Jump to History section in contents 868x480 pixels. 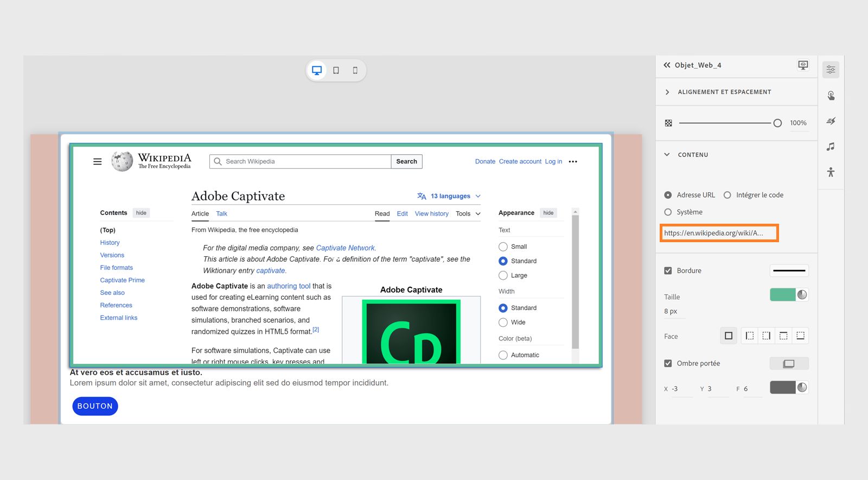click(x=110, y=243)
